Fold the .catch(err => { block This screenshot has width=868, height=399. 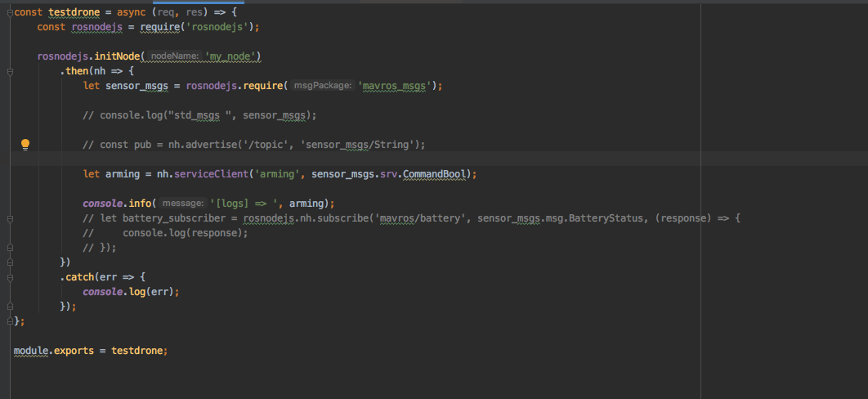point(10,276)
